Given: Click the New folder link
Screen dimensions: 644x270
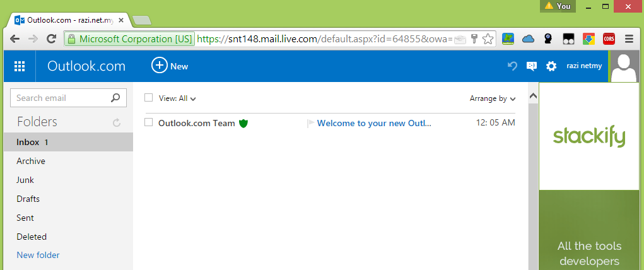Looking at the screenshot, I should point(38,255).
